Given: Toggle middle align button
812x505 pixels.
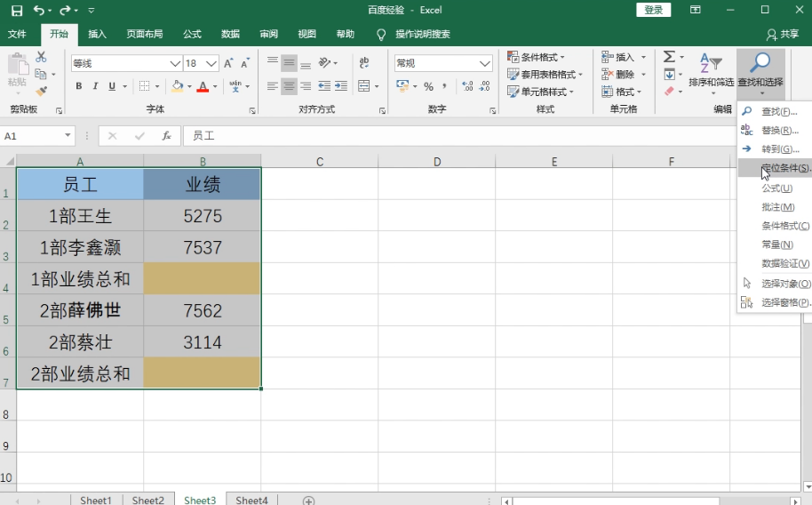Looking at the screenshot, I should (289, 63).
